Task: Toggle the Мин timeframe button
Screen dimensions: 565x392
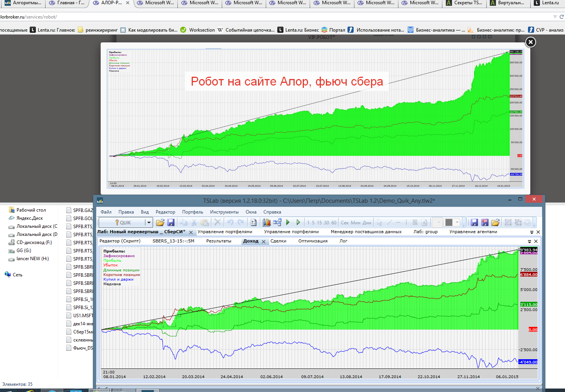Action: coord(356,222)
